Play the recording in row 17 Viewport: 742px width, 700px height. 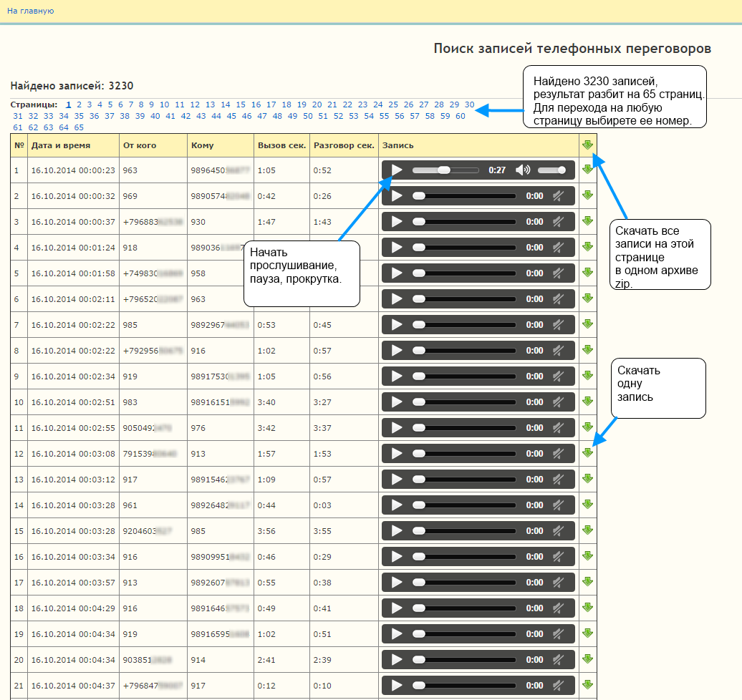tap(397, 583)
